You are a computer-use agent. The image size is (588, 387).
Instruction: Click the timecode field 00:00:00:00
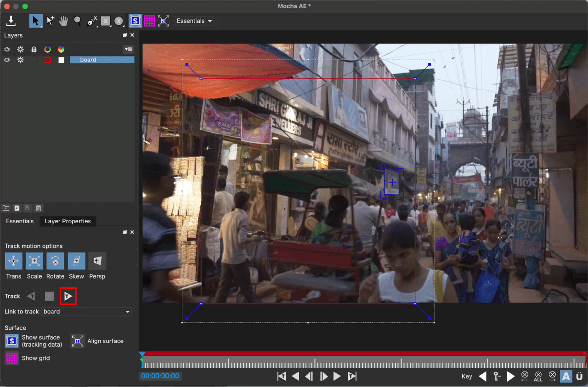pos(160,376)
